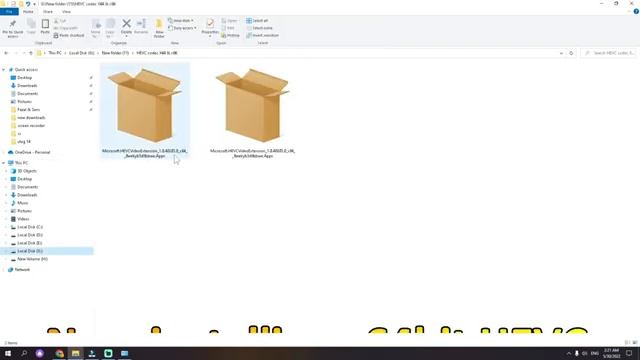The height and width of the screenshot is (360, 640).
Task: Open 'screen recorder' folder in Quick access
Action: coord(31,126)
